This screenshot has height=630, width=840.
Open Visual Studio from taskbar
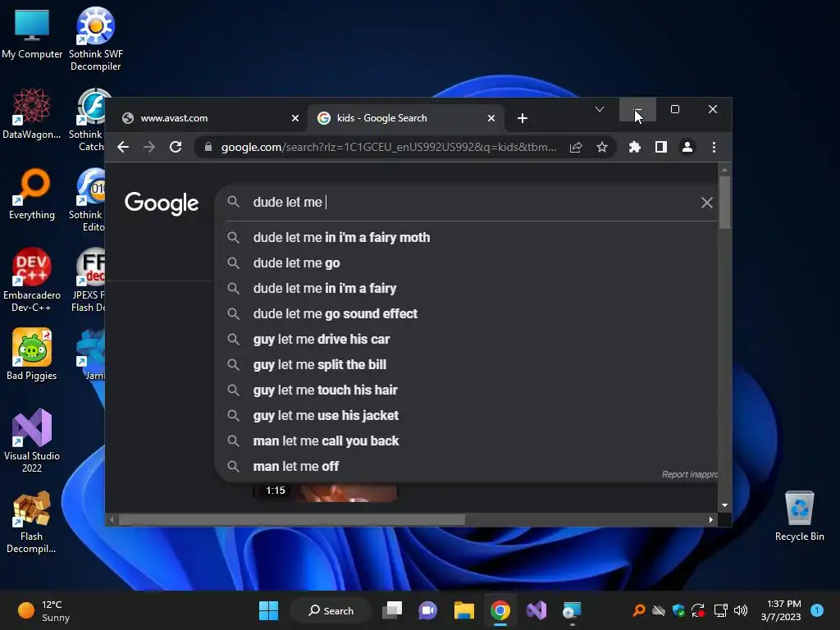click(536, 610)
